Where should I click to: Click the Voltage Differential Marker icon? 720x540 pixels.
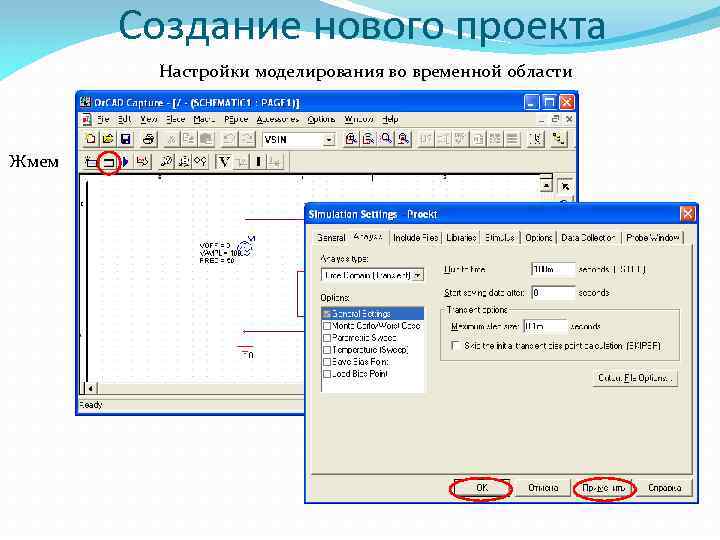click(x=184, y=162)
